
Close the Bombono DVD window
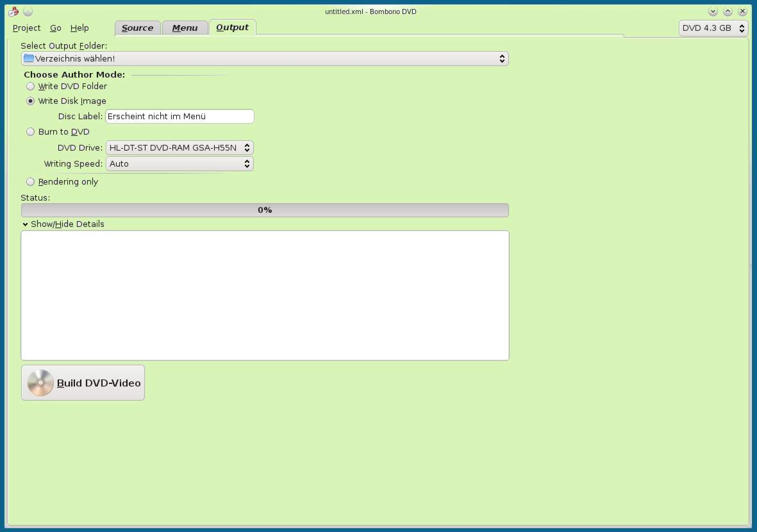click(743, 12)
